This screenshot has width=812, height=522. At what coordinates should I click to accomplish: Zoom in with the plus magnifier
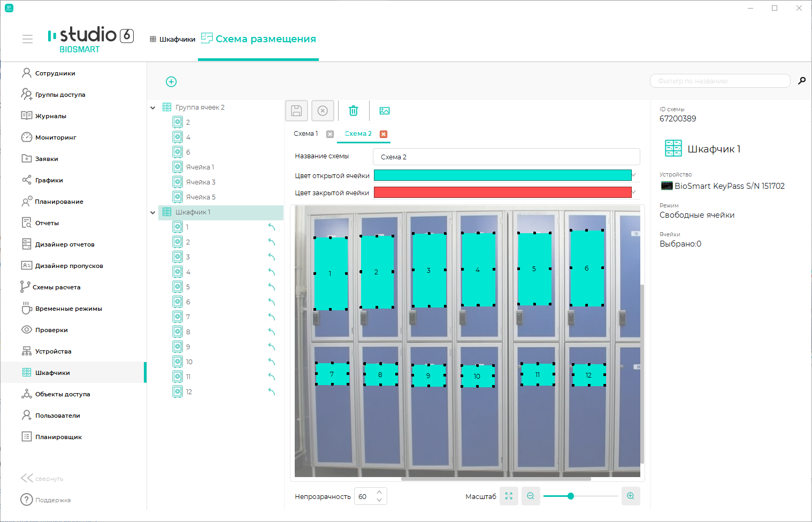point(631,496)
